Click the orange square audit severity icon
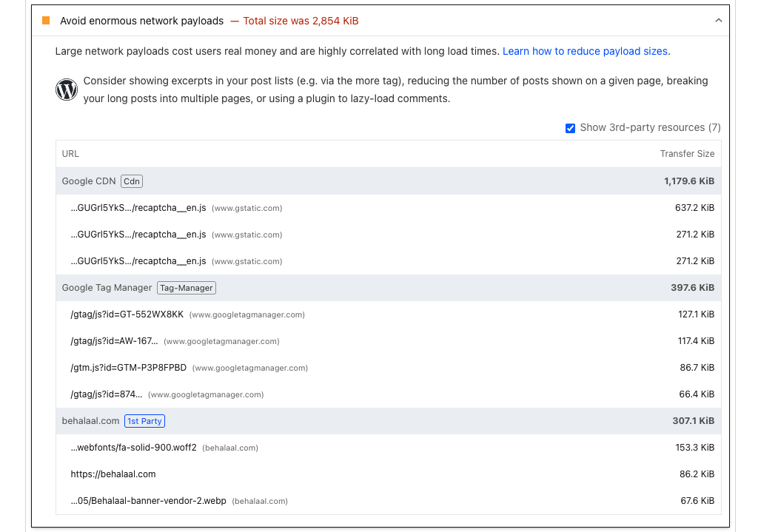Viewport: 758px width, 532px height. coord(46,20)
